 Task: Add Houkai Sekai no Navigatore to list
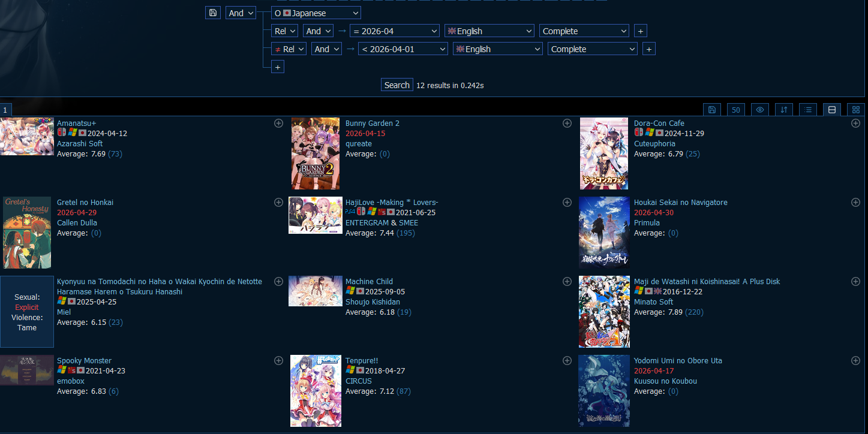pyautogui.click(x=855, y=202)
